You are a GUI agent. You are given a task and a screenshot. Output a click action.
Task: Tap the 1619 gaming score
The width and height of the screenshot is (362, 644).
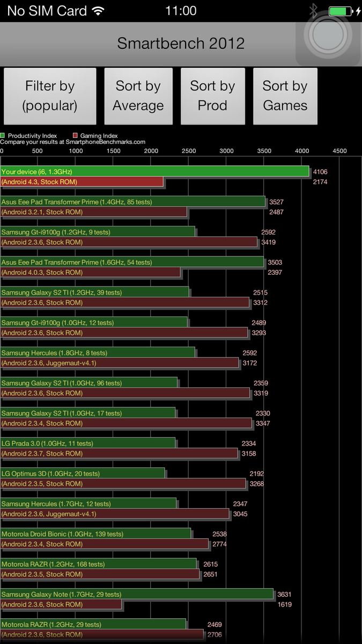[284, 604]
